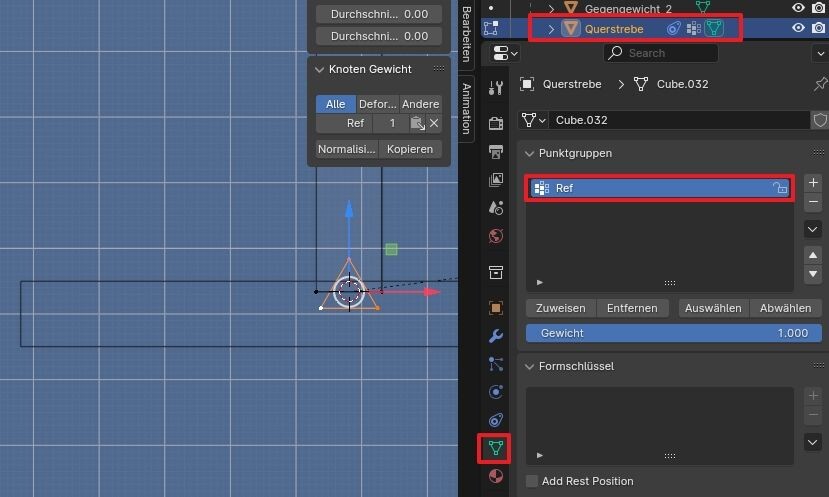Toggle render camera icon for Gegengewicht_2
Viewport: 829px width, 497px height.
click(x=818, y=7)
